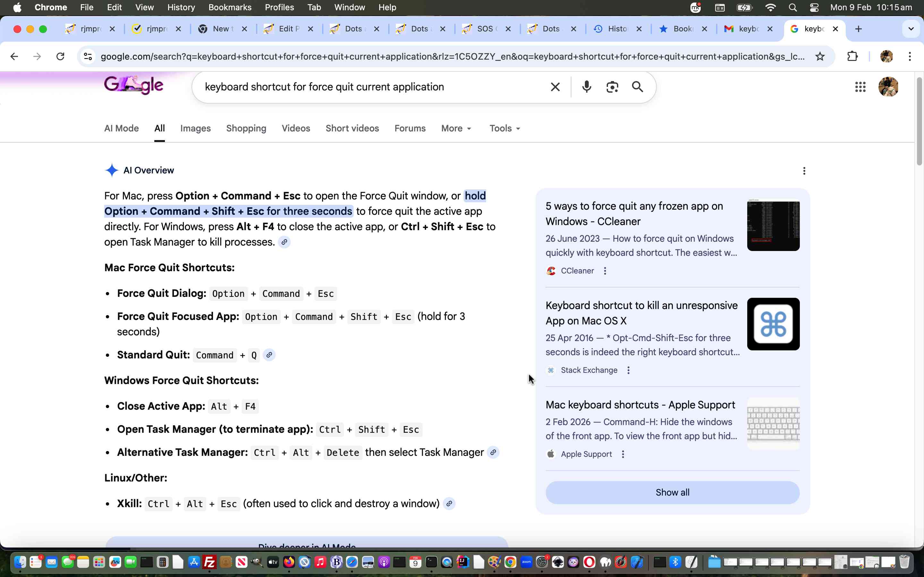Expand the tab search chevron
The height and width of the screenshot is (577, 924).
911,29
